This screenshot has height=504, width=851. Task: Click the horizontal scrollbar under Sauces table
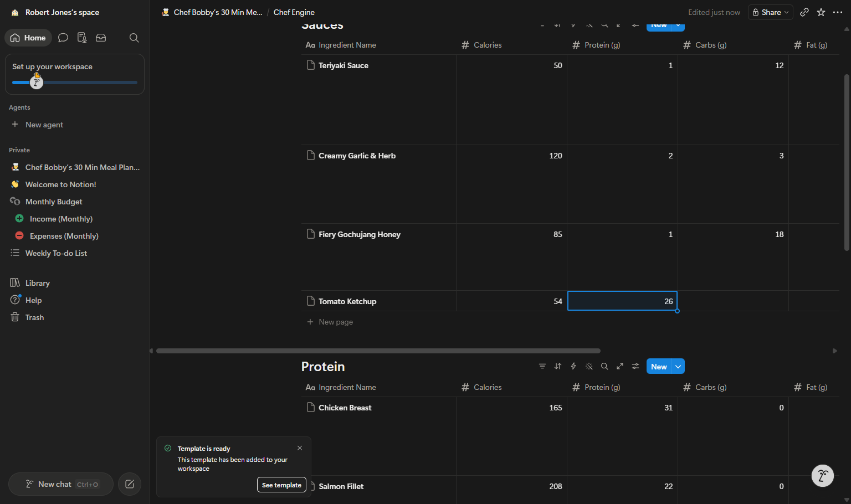pyautogui.click(x=378, y=351)
